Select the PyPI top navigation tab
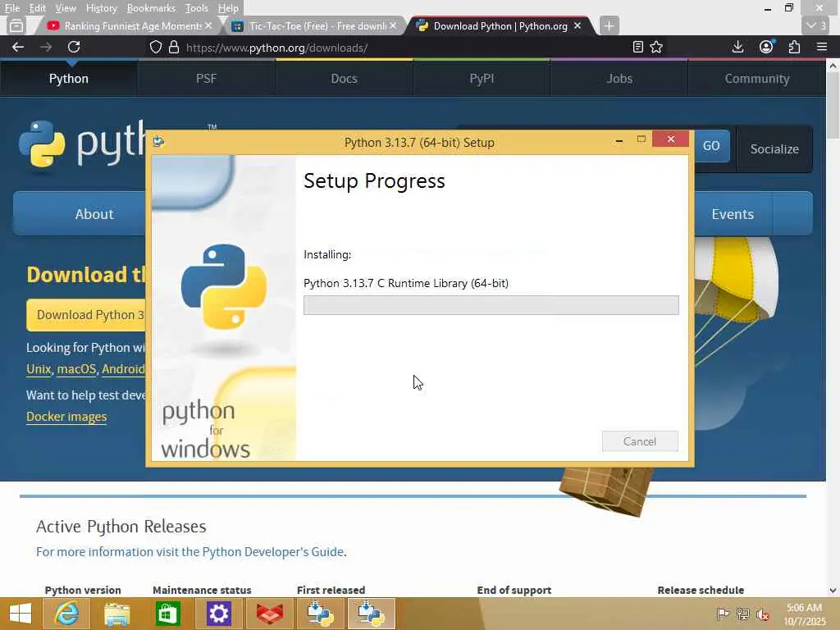The height and width of the screenshot is (630, 840). (x=482, y=78)
